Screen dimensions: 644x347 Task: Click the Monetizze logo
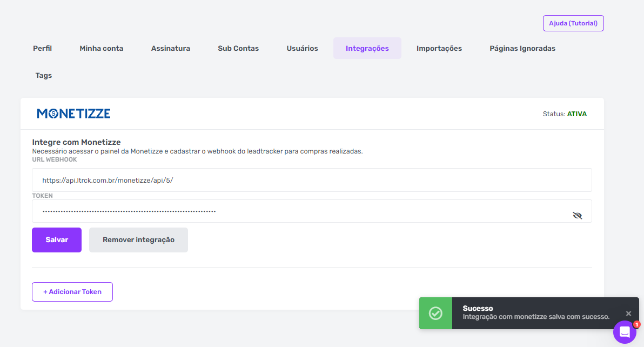[x=73, y=114]
